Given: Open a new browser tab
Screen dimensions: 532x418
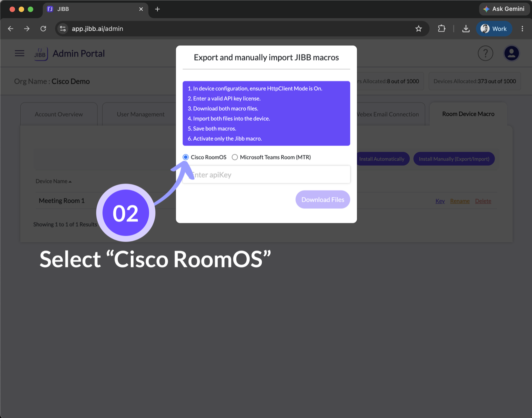Looking at the screenshot, I should 158,9.
